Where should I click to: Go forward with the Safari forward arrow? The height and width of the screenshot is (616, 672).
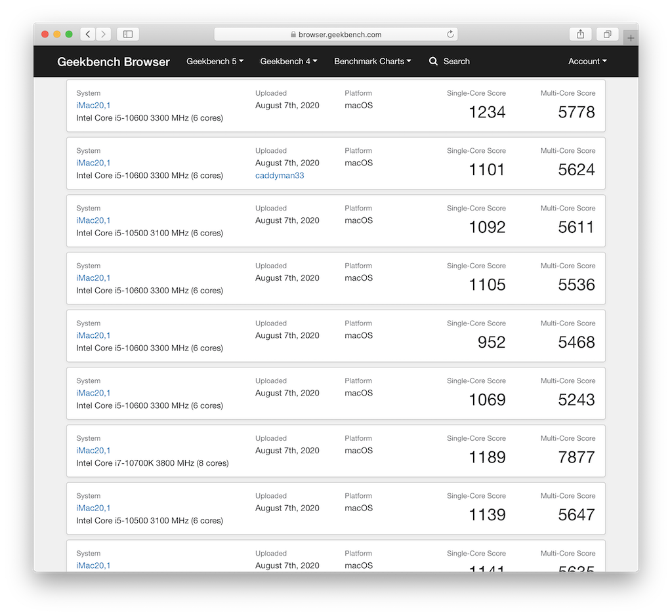coord(103,34)
